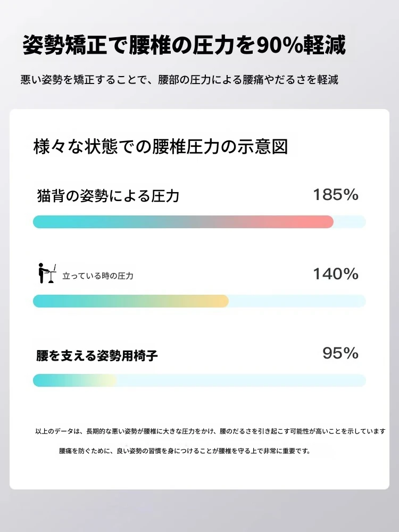Click the footnote starting with 腰痛を防ぐために
The width and height of the screenshot is (399, 532).
pyautogui.click(x=184, y=451)
